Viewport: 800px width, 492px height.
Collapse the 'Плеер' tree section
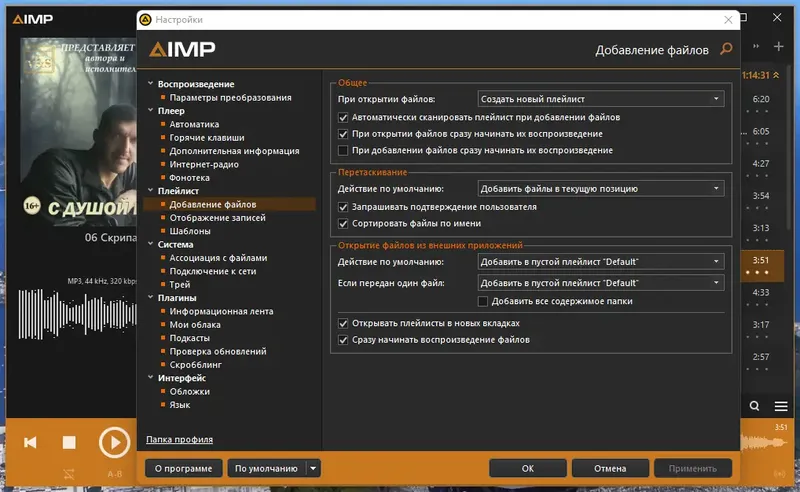pyautogui.click(x=151, y=110)
